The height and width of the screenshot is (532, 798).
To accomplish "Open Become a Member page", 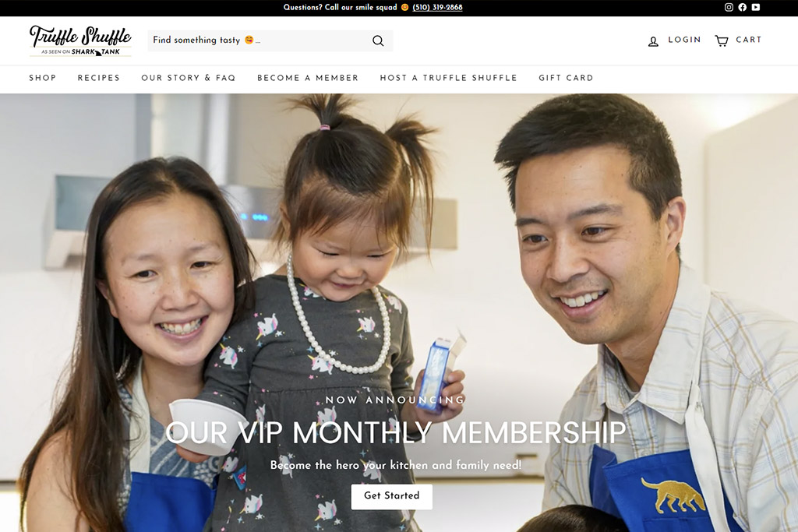I will (x=308, y=78).
